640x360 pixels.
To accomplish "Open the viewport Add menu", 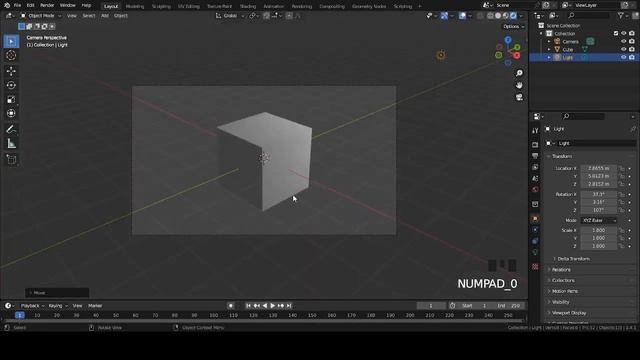I will click(105, 16).
